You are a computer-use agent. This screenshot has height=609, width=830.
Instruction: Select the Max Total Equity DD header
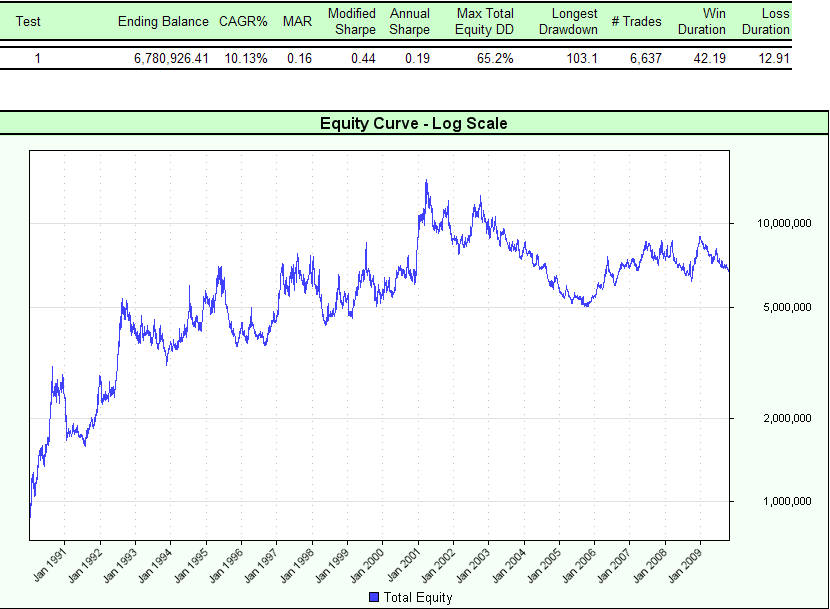click(485, 21)
